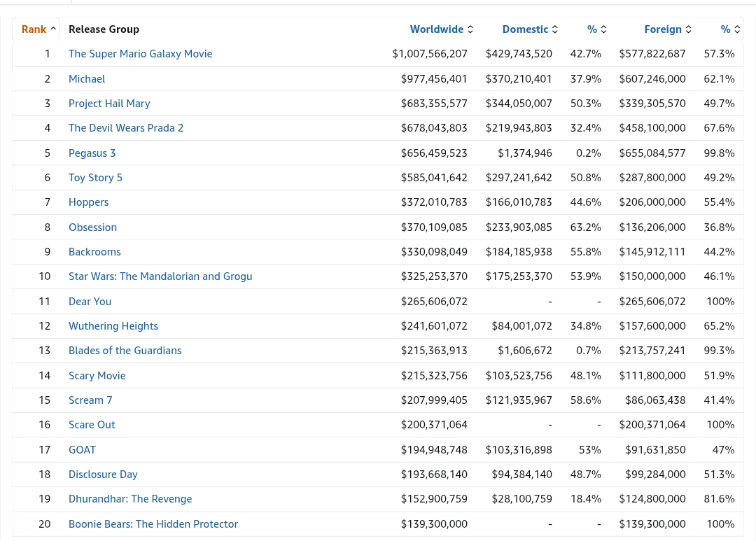Screen dimensions: 756x541
Task: Open The Devil Wears Prada 2
Action: pyautogui.click(x=126, y=128)
